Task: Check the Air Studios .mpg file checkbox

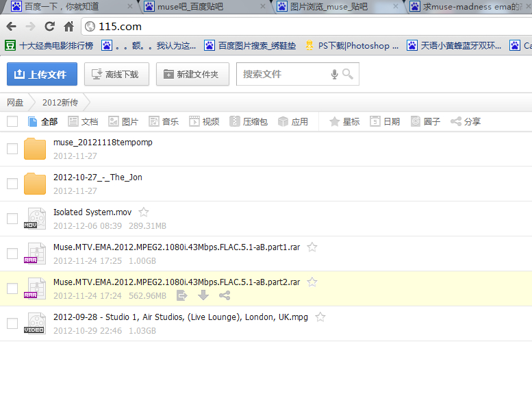Action: click(12, 323)
